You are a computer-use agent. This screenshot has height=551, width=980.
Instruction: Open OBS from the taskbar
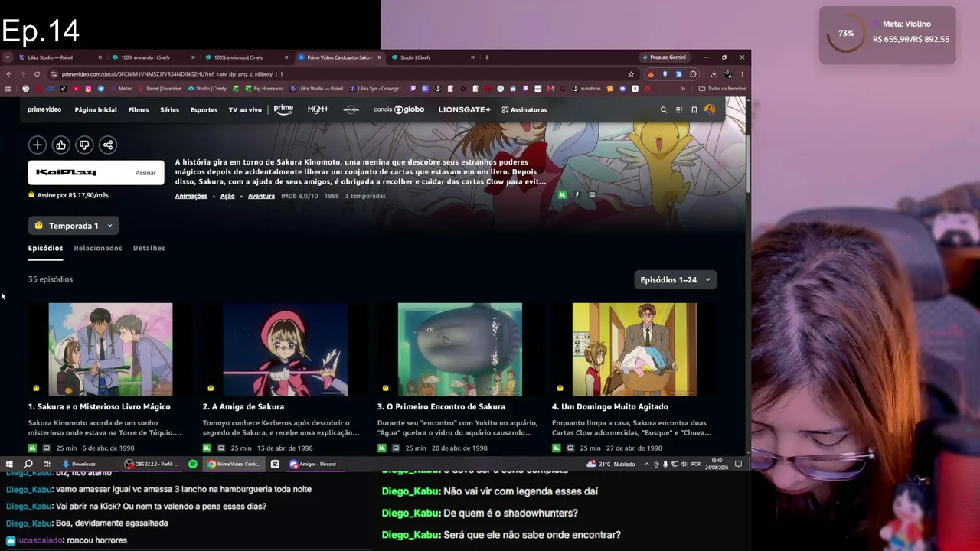click(152, 464)
